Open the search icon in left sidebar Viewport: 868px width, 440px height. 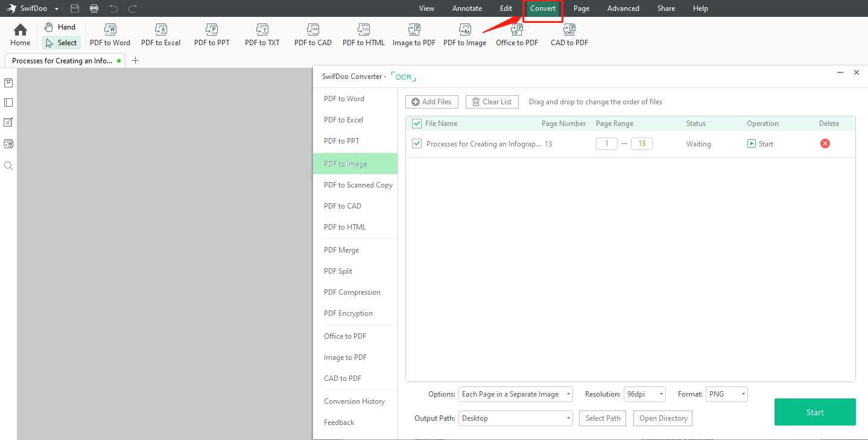coord(8,166)
